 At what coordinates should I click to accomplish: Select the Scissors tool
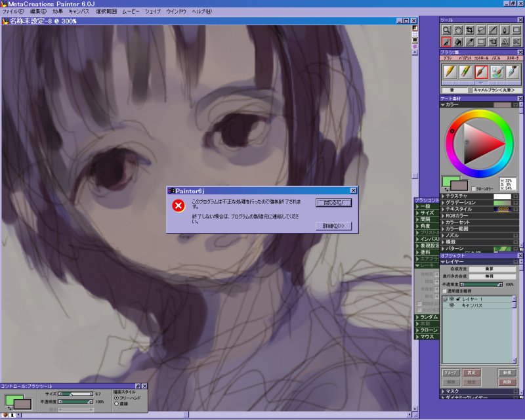516,42
